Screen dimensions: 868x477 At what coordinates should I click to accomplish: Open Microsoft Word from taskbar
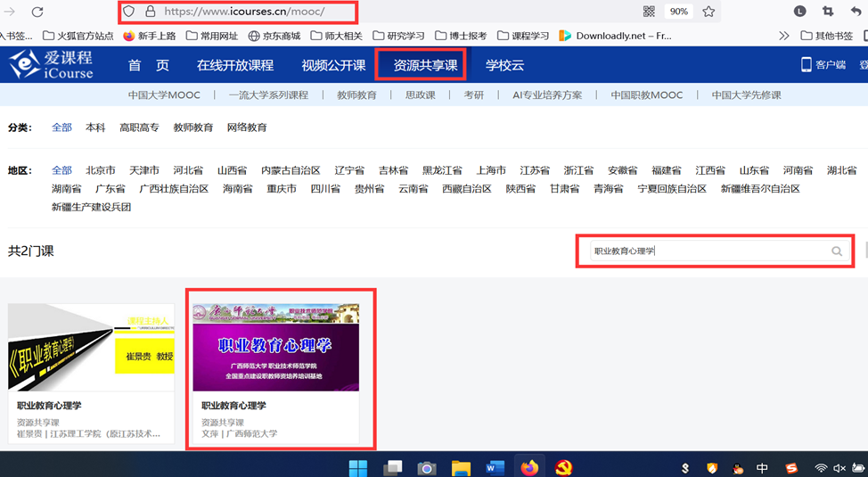pos(495,469)
